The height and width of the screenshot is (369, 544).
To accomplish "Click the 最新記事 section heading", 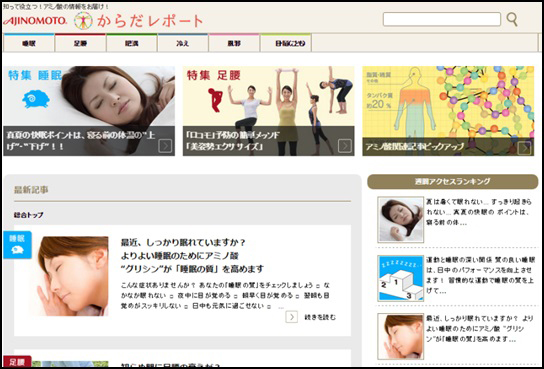I will click(31, 190).
